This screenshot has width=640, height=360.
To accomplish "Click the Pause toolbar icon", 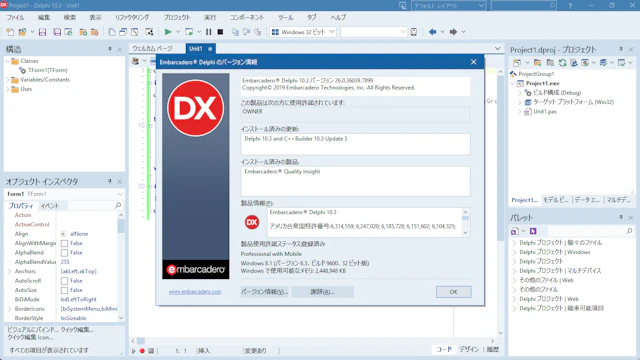I will click(209, 32).
